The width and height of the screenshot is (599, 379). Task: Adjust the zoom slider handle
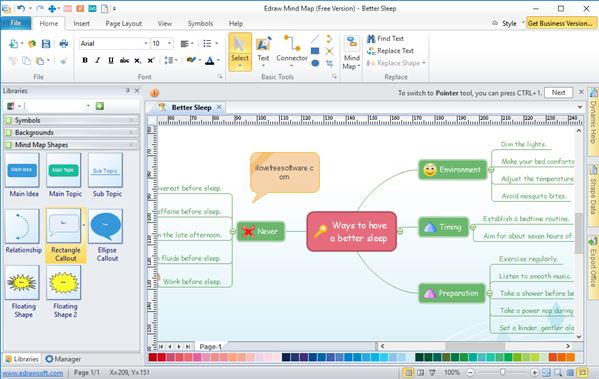coord(503,372)
